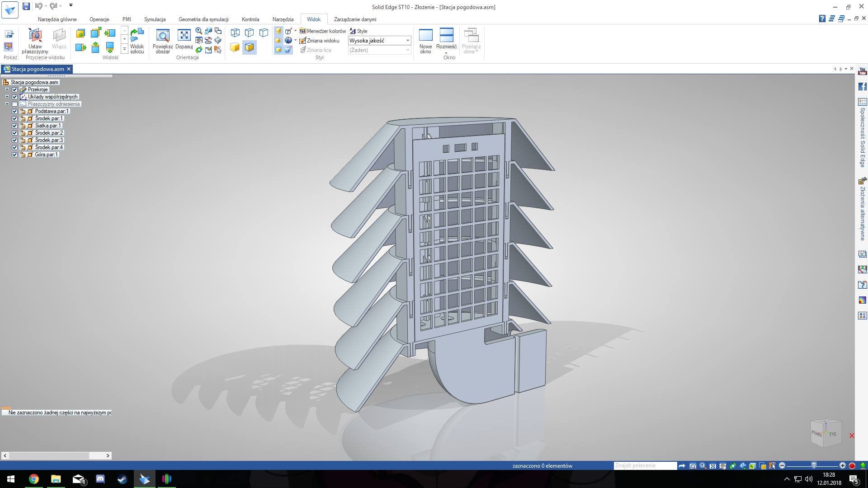Screen dimensions: 868x488
Task: Click the status bar zoom slider handle
Action: (x=814, y=465)
